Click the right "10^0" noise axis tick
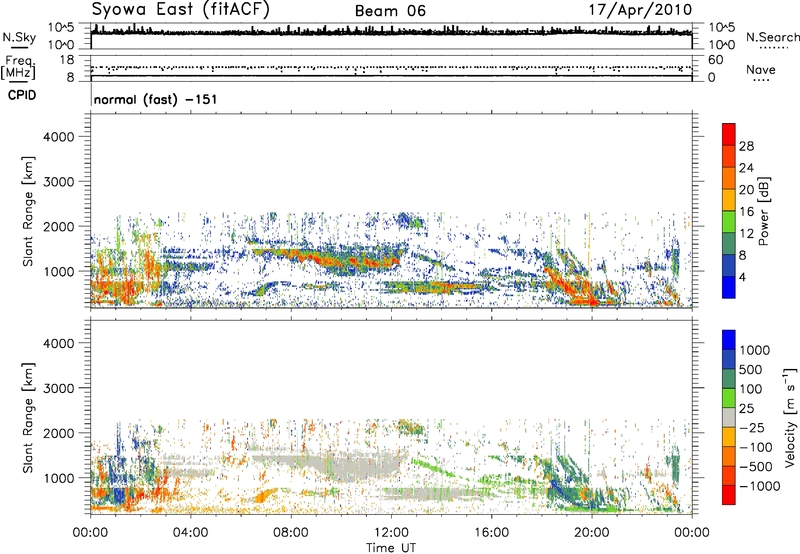 tap(722, 45)
